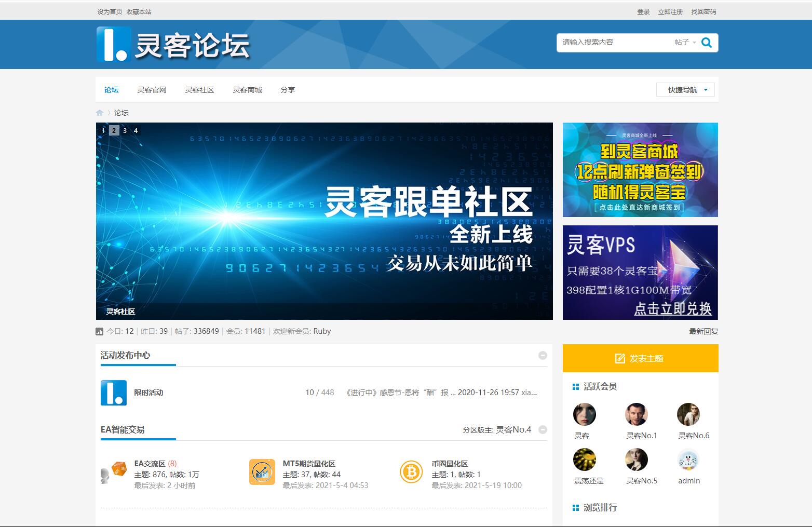Go to the 灵客社区 nav tab
812x527 pixels.
[199, 90]
